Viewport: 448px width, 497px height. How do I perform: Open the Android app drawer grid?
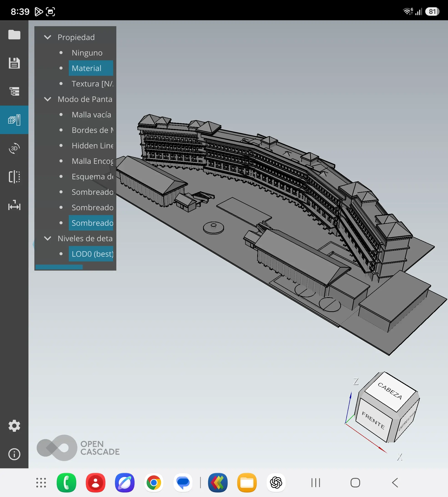pos(41,483)
